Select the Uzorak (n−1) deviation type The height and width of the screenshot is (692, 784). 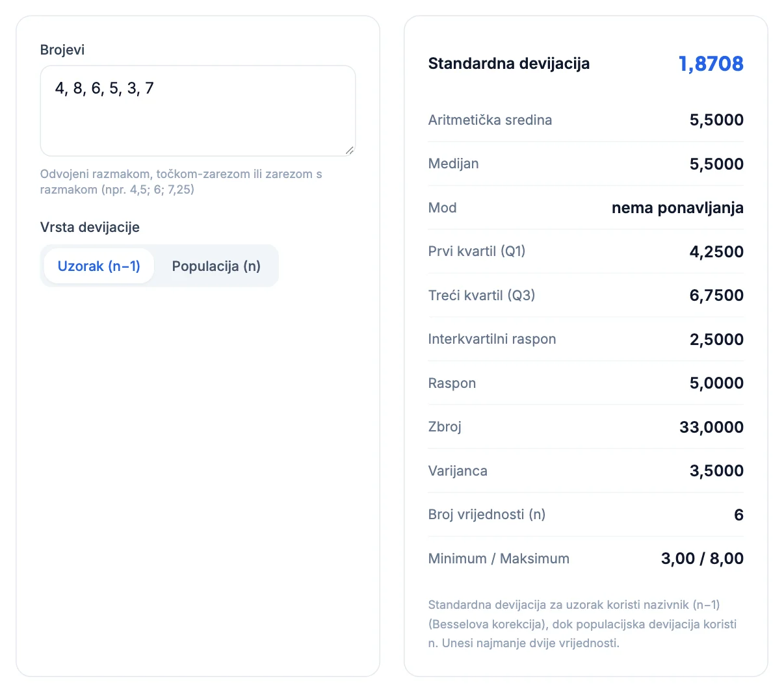pos(99,266)
